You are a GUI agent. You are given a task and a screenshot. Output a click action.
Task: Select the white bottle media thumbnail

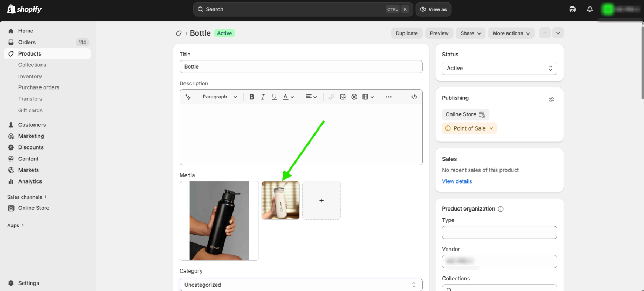(280, 200)
